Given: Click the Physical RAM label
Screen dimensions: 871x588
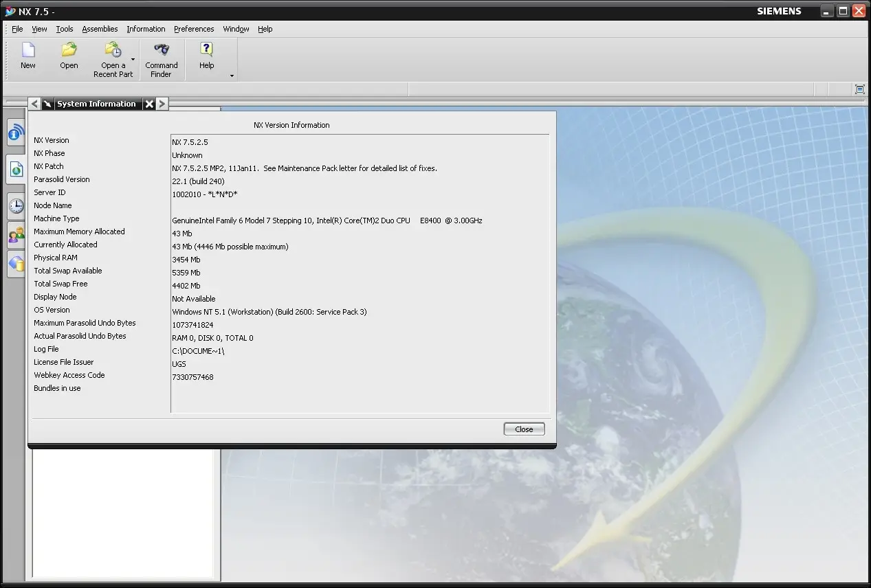Looking at the screenshot, I should (56, 258).
